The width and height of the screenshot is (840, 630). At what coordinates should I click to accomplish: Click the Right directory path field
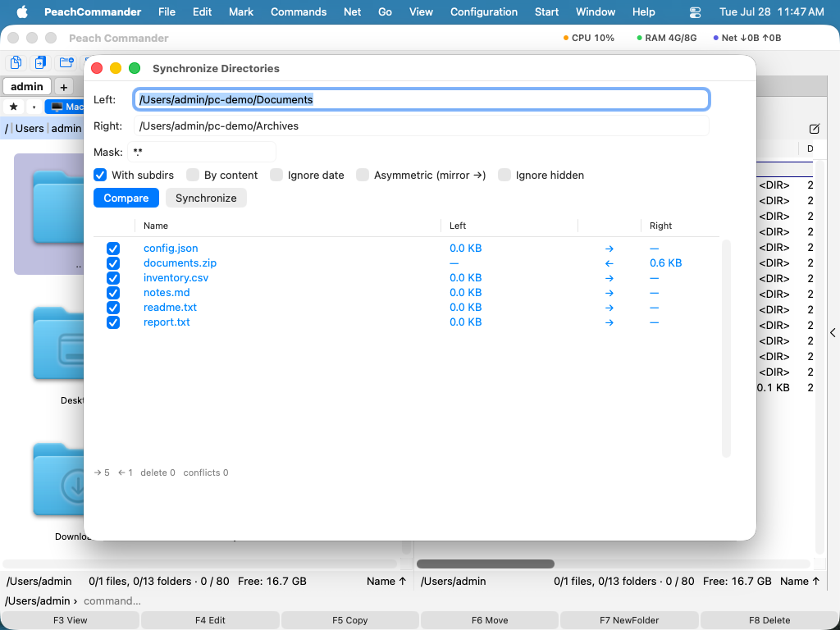tap(421, 126)
